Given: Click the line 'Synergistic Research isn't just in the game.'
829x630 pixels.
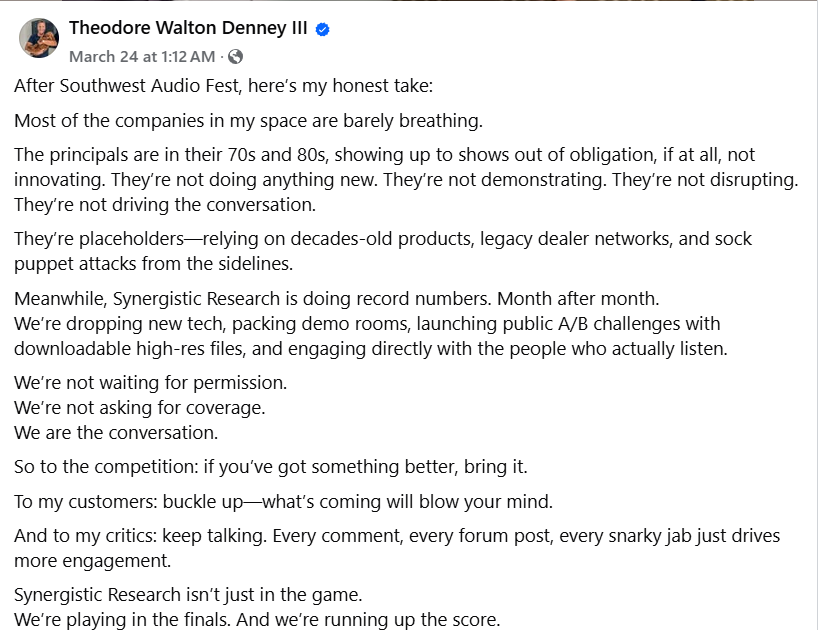Looking at the screenshot, I should (x=188, y=595).
